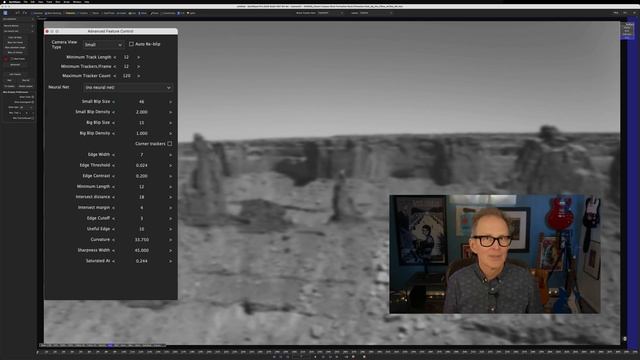Open the Neural Net dropdown
This screenshot has height=360, width=640.
[x=128, y=87]
